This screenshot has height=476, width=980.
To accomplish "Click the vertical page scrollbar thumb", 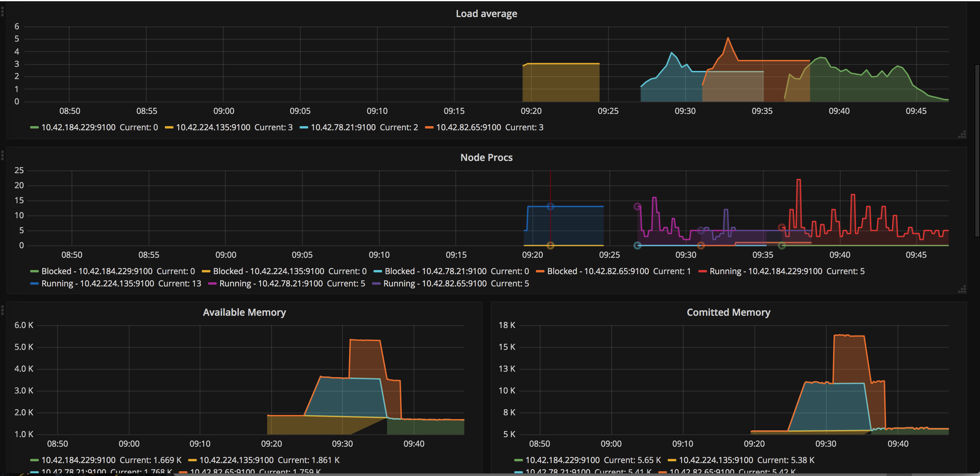I will pyautogui.click(x=977, y=150).
